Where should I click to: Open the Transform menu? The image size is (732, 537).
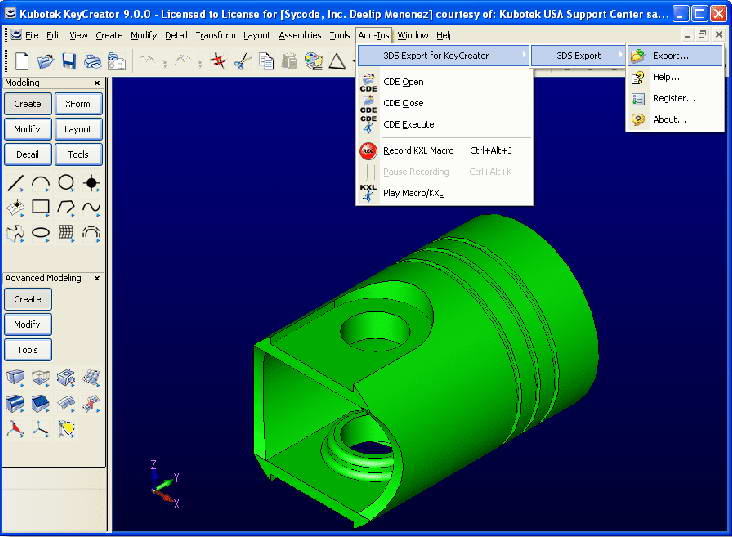pyautogui.click(x=215, y=35)
